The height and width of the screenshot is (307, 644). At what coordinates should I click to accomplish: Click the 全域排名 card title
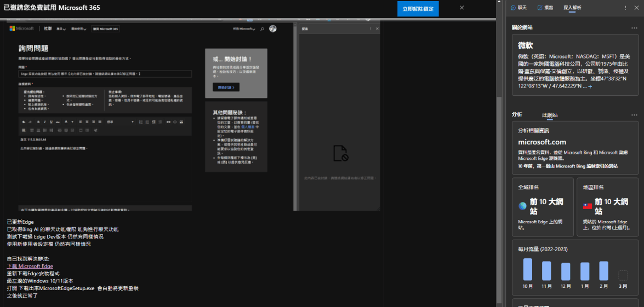528,187
